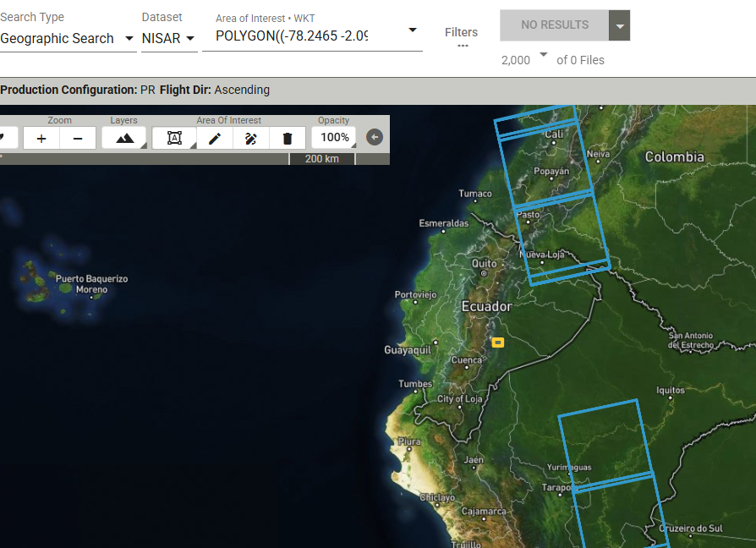Open the map Layers mountain icon

click(x=124, y=139)
